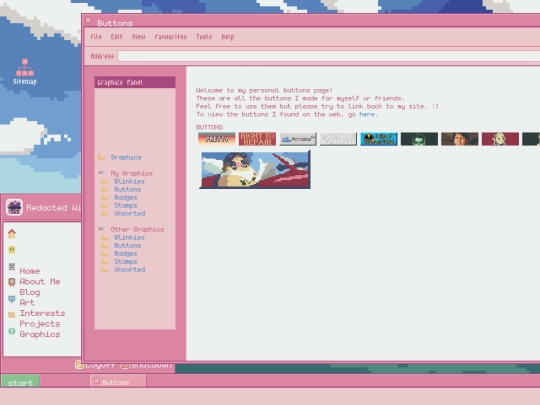Open Blinkies under My Graphics
Image resolution: width=540 pixels, height=405 pixels.
point(129,181)
